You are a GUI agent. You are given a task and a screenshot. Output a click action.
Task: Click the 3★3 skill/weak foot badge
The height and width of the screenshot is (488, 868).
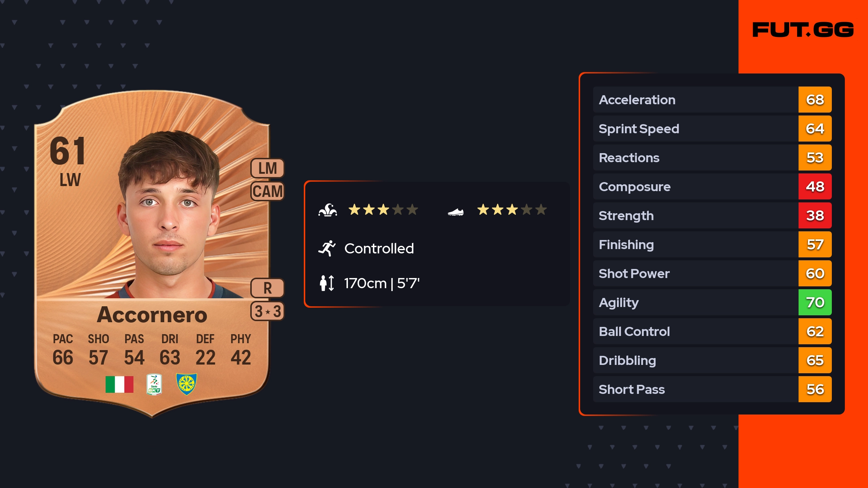pyautogui.click(x=268, y=311)
